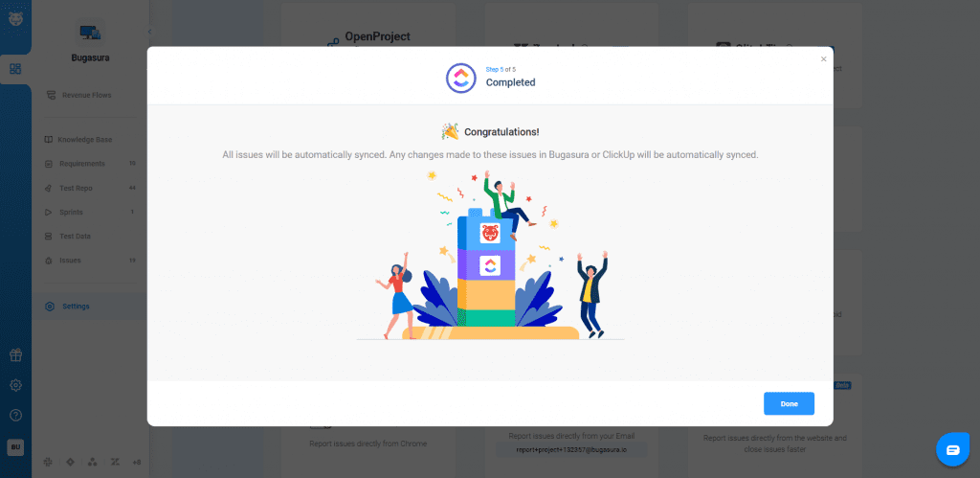Expand the +8 more integrations indicator
Screen dimensions: 980x478
pyautogui.click(x=136, y=463)
